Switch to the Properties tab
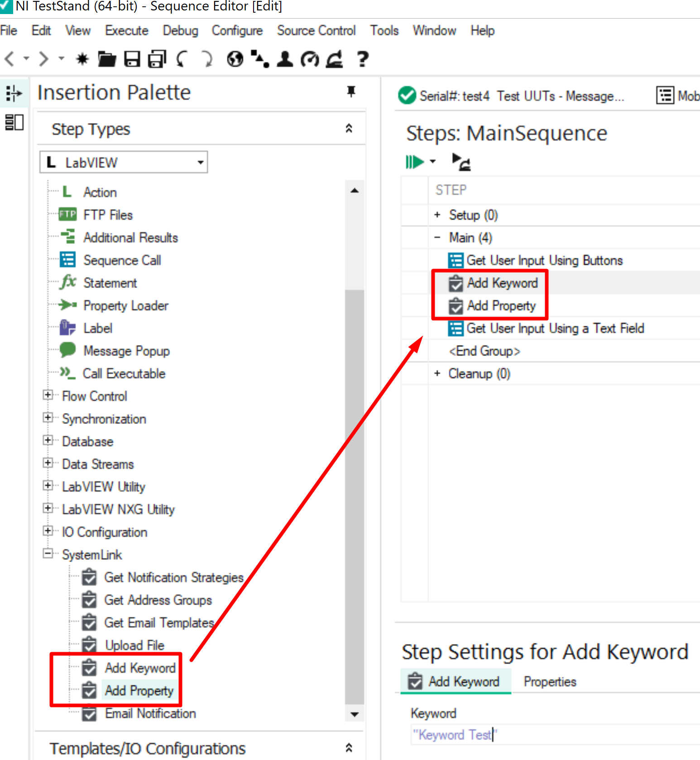The height and width of the screenshot is (760, 700). (x=550, y=681)
